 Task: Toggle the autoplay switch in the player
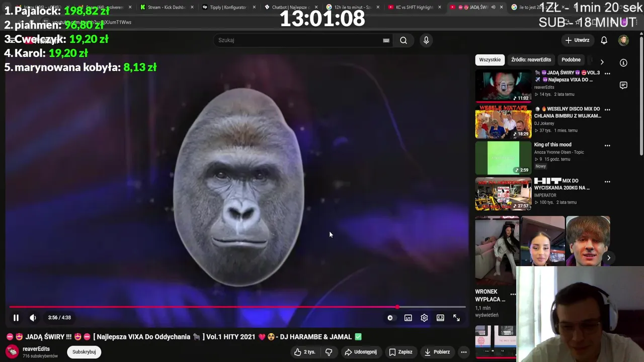click(x=390, y=318)
